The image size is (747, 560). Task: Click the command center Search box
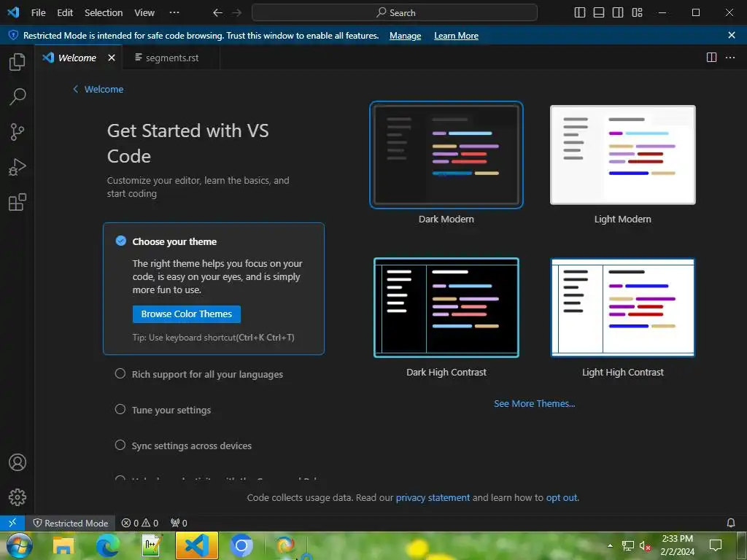[395, 12]
